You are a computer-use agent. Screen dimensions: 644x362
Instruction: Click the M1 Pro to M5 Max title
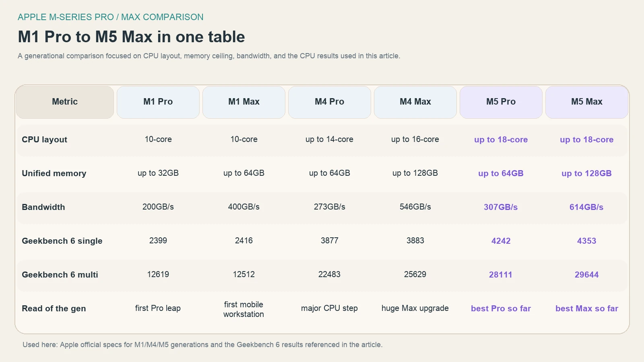tap(131, 37)
